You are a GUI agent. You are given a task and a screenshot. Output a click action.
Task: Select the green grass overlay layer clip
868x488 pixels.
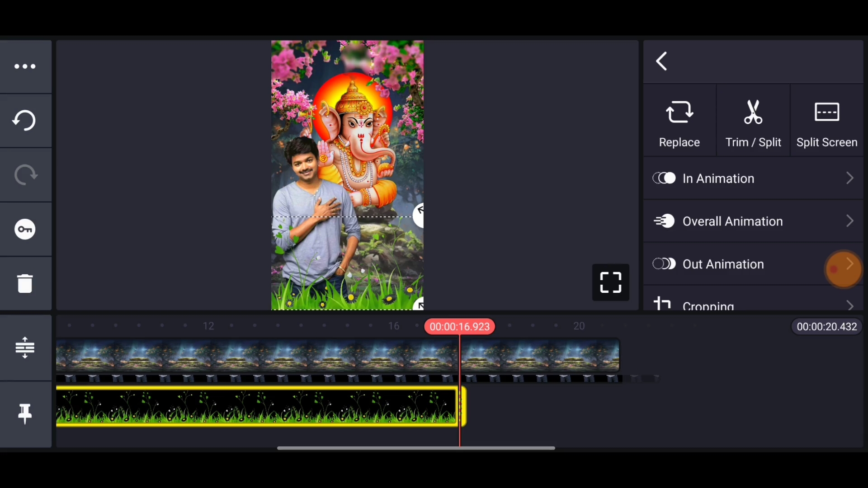coord(258,406)
